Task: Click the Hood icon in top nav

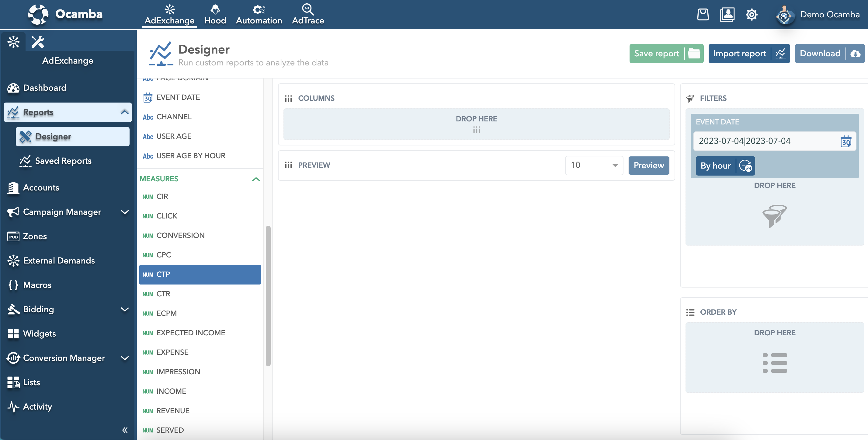Action: click(215, 14)
